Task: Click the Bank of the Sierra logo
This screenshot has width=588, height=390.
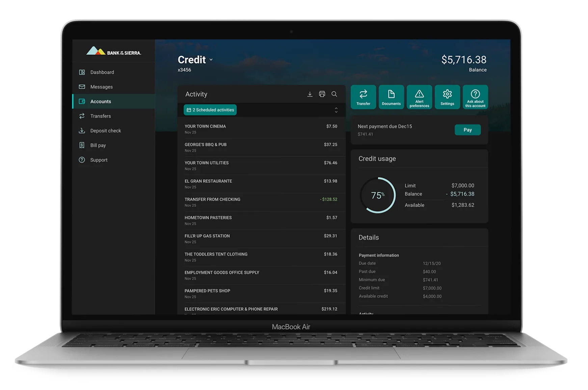Action: tap(114, 51)
